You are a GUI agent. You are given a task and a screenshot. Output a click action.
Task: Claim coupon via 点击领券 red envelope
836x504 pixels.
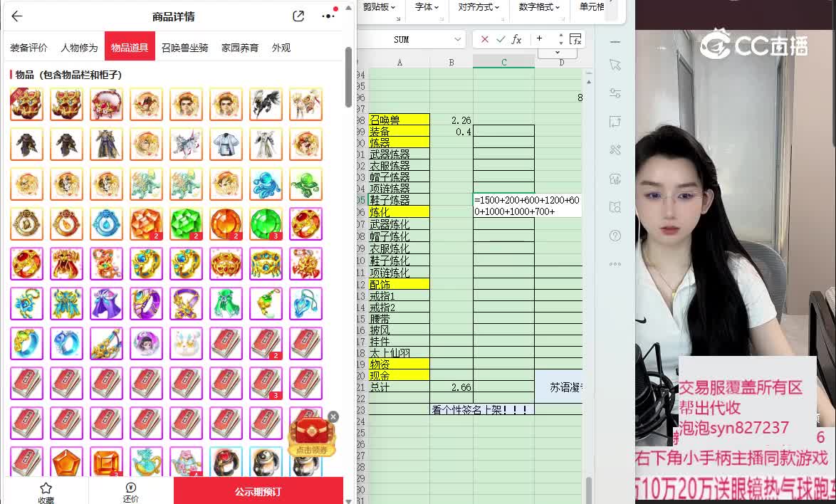pos(312,437)
